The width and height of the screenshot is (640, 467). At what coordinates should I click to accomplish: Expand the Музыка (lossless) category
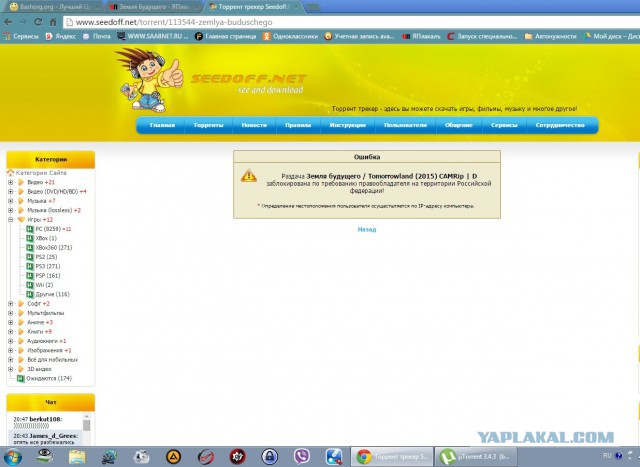point(11,210)
